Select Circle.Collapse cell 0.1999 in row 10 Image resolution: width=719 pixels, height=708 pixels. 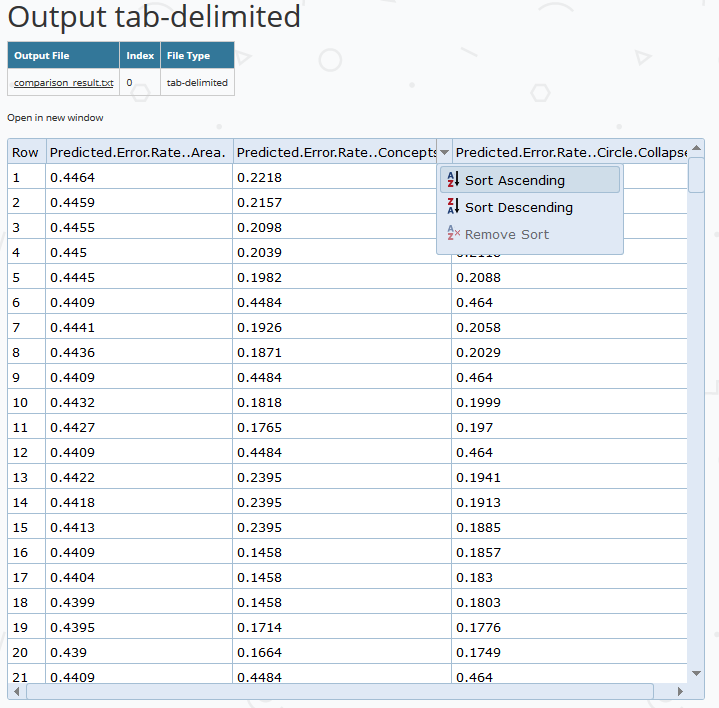click(x=570, y=402)
